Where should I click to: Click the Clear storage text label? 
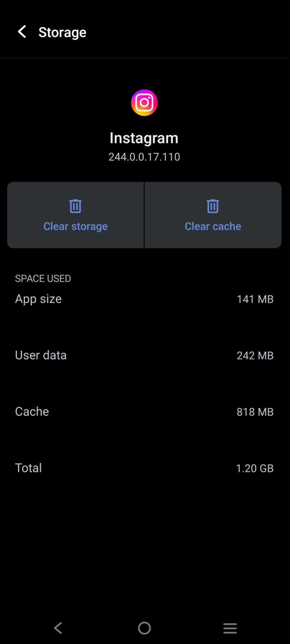76,226
